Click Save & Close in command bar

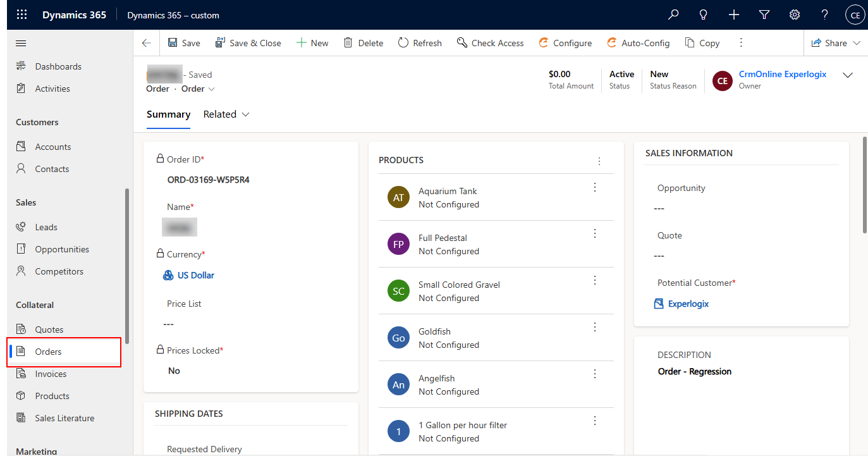click(x=248, y=43)
